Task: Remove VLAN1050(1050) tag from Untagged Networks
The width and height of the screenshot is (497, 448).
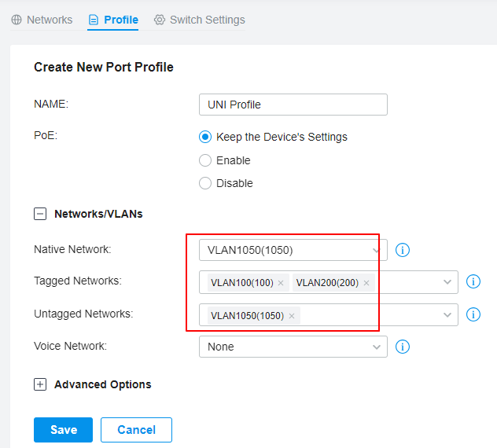Action: tap(292, 316)
